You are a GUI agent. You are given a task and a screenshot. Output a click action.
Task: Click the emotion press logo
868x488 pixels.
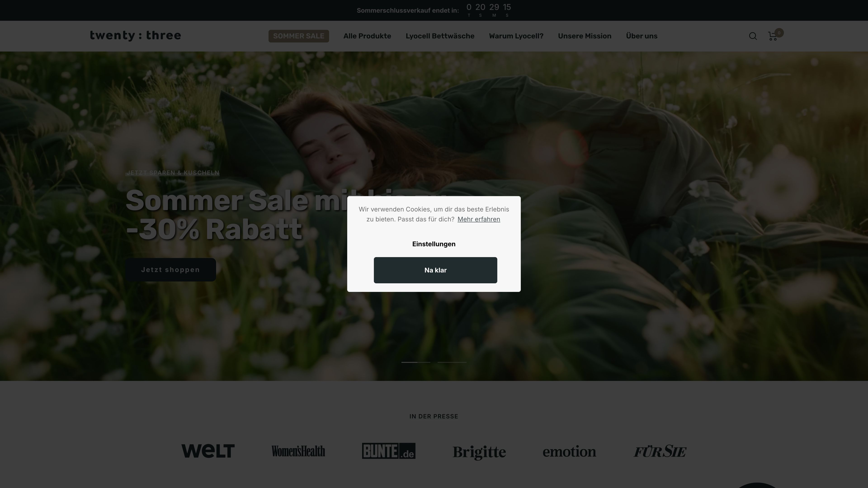click(569, 452)
